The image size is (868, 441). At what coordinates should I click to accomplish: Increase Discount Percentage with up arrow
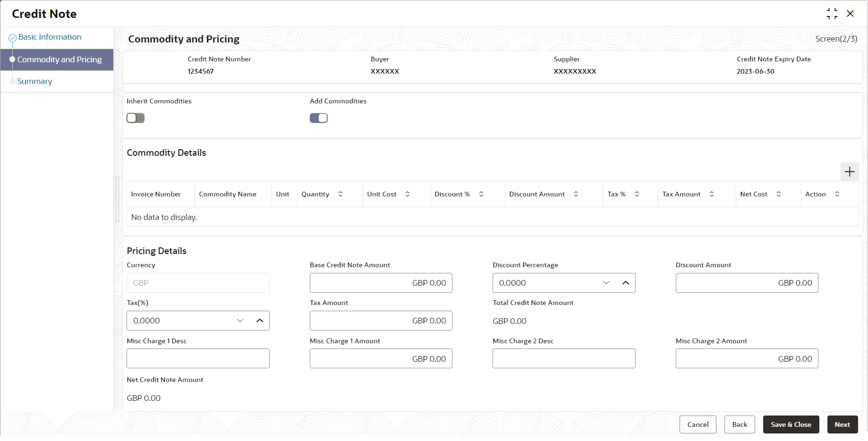[626, 283]
